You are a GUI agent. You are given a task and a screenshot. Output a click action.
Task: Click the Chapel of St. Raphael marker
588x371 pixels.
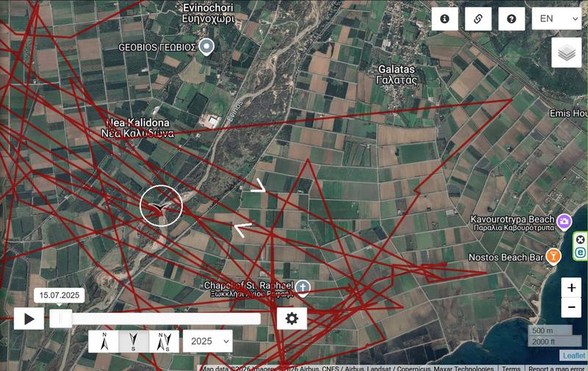(x=303, y=288)
